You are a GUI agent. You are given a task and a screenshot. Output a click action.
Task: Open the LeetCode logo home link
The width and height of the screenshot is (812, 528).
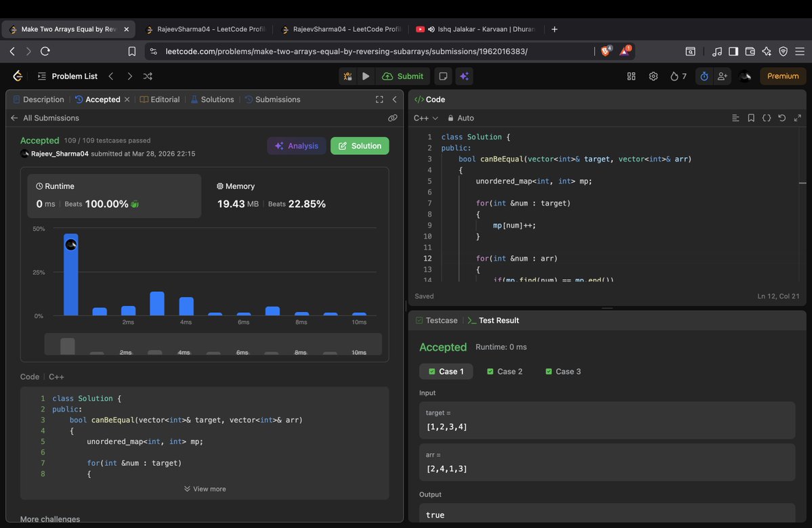click(x=18, y=76)
